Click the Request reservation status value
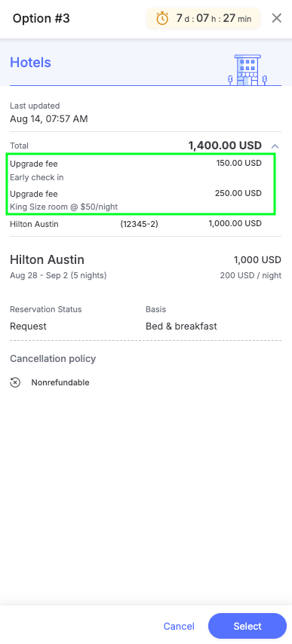Image resolution: width=292 pixels, height=644 pixels. coord(29,327)
